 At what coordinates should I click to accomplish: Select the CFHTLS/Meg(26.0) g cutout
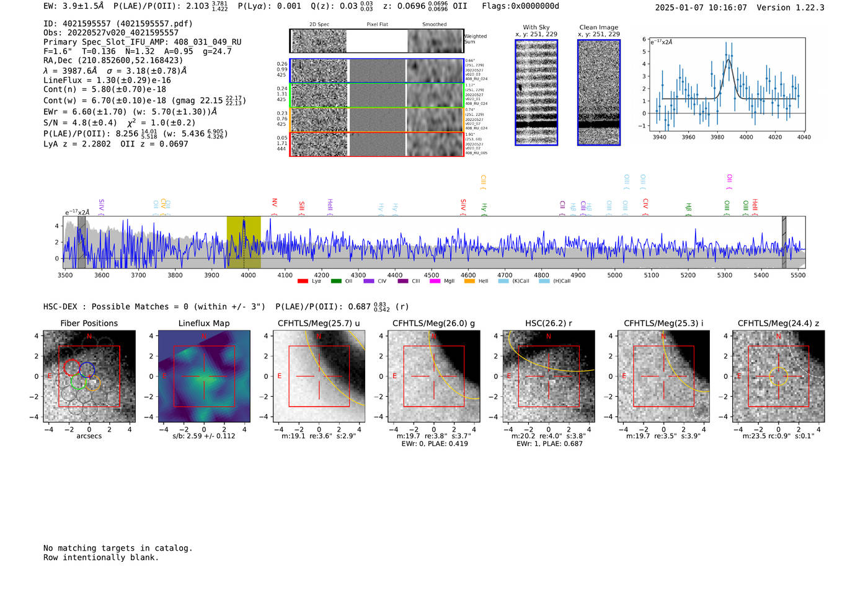[434, 376]
